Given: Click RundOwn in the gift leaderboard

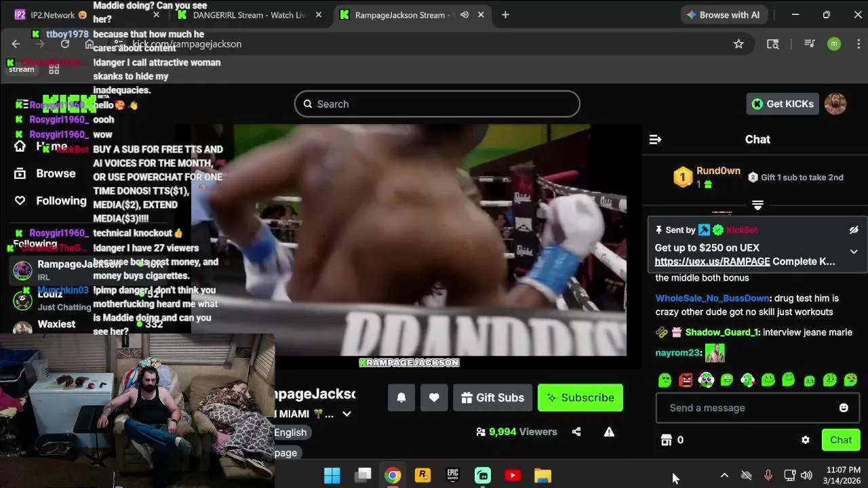Looking at the screenshot, I should (x=718, y=171).
